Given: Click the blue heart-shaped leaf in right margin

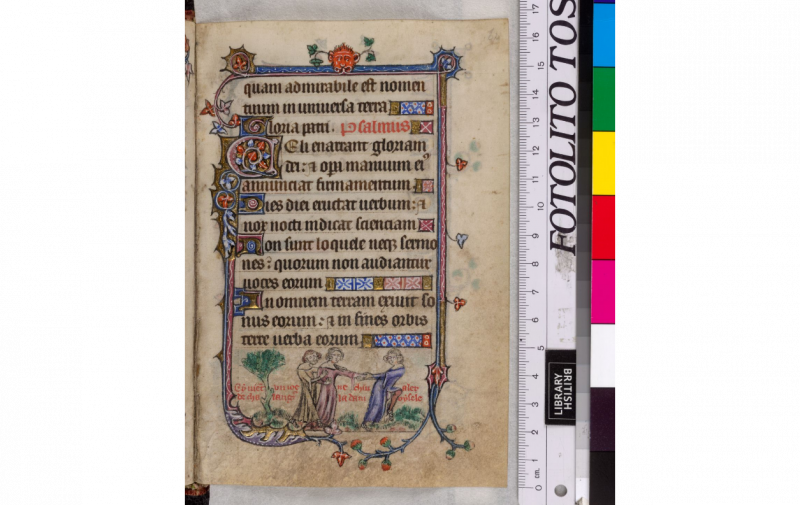Looking at the screenshot, I should [461, 239].
